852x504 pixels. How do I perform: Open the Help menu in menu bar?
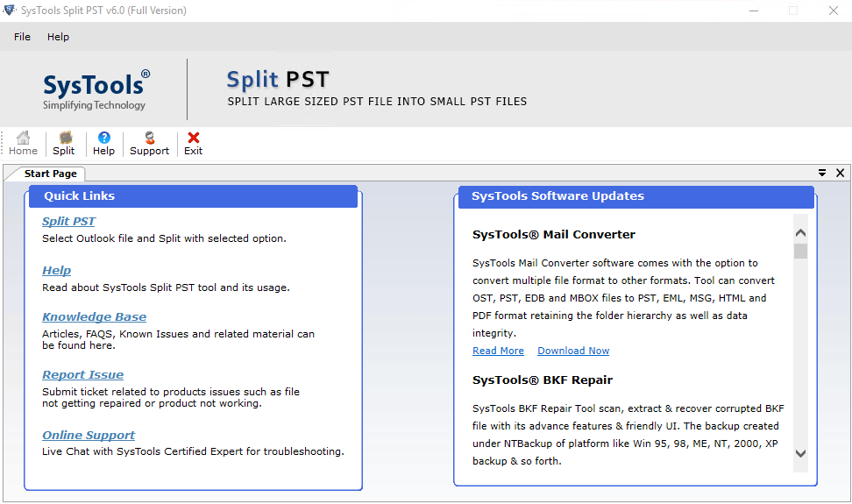[x=58, y=37]
